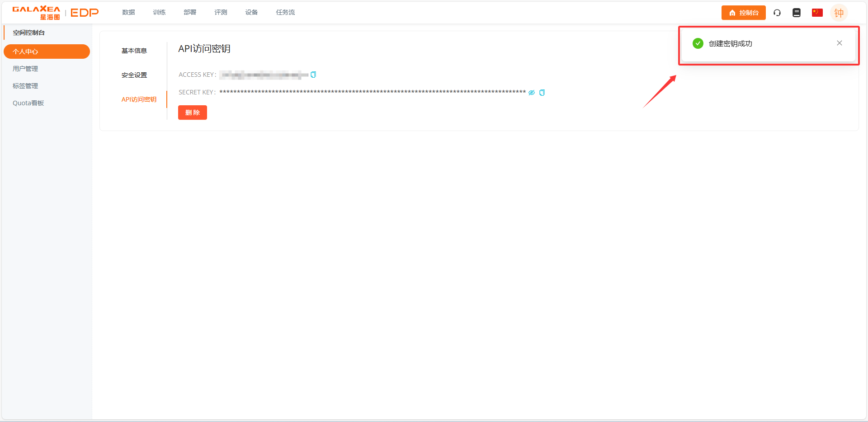Switch language via the China flag icon
The height and width of the screenshot is (422, 868).
[x=817, y=13]
